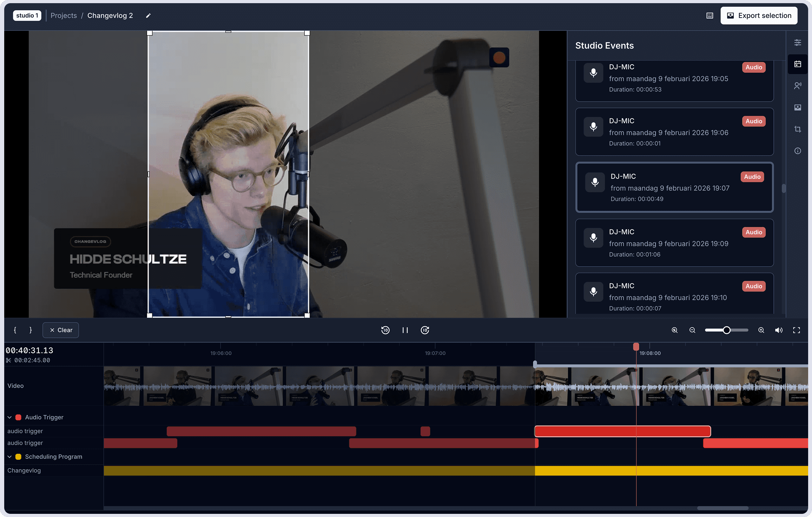Click the Clear selection button
This screenshot has height=517, width=812.
coord(61,330)
